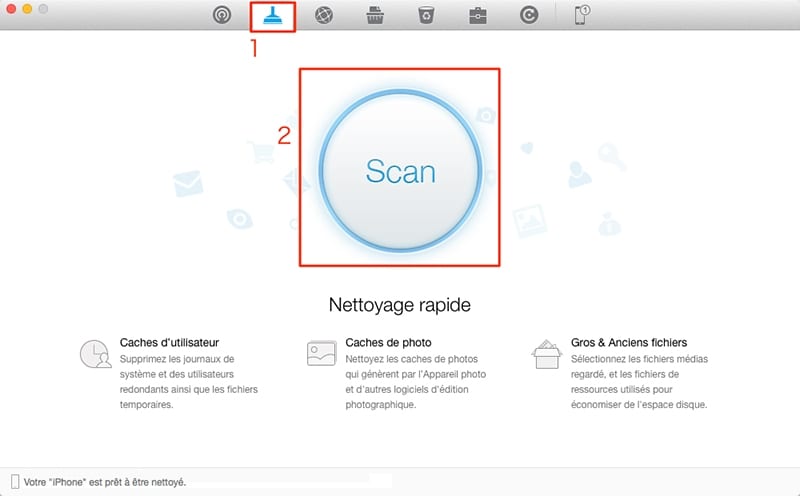Click status text "Votre iPhone est prêt à être nettoyé"
This screenshot has width=800, height=496.
(105, 482)
